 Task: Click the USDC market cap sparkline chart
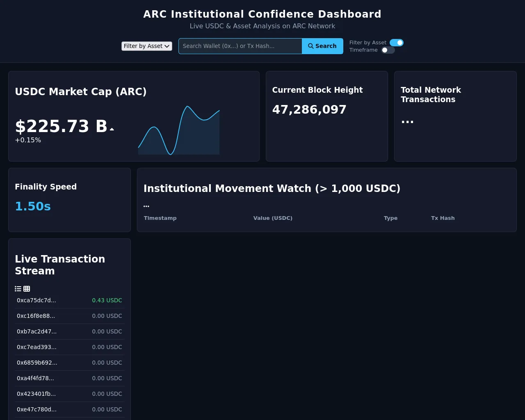point(179,130)
